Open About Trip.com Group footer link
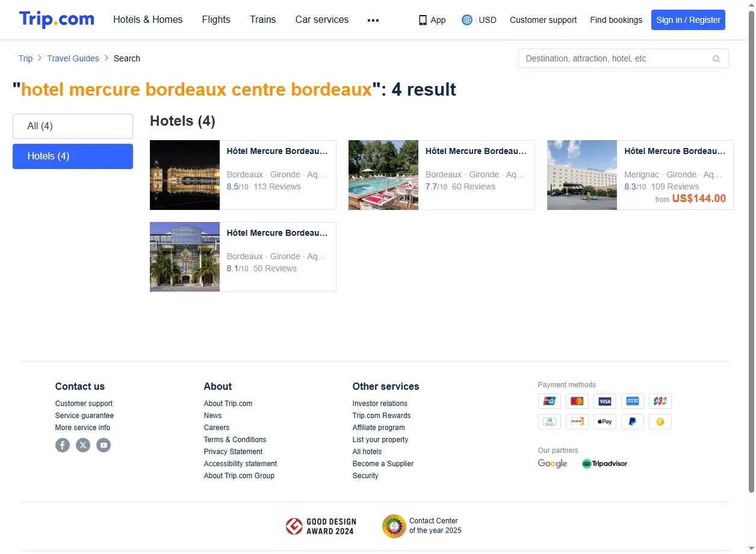756x554 pixels. pos(239,476)
